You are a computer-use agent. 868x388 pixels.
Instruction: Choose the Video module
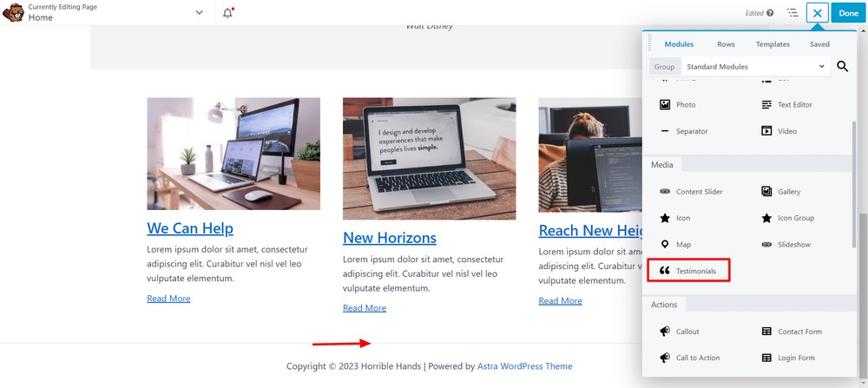[779, 131]
